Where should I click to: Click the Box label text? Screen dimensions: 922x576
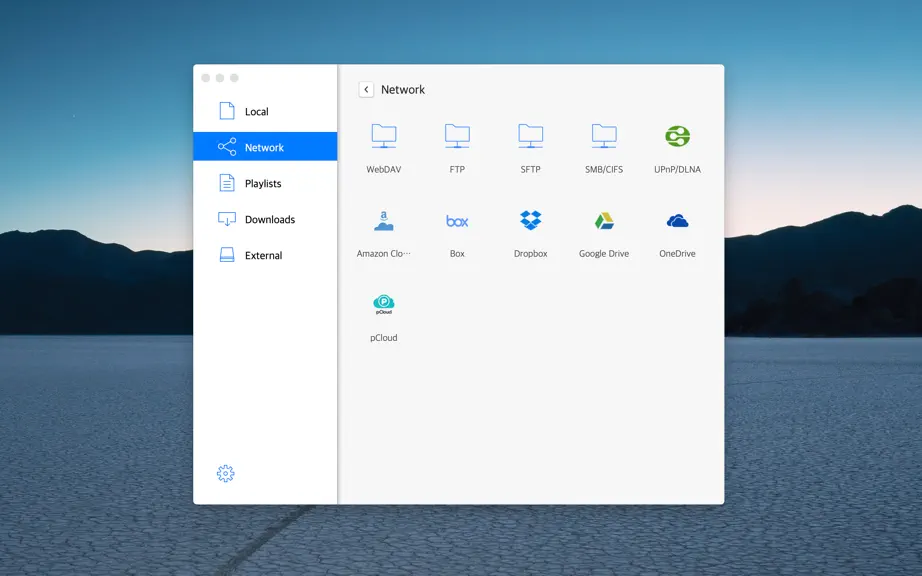point(457,253)
